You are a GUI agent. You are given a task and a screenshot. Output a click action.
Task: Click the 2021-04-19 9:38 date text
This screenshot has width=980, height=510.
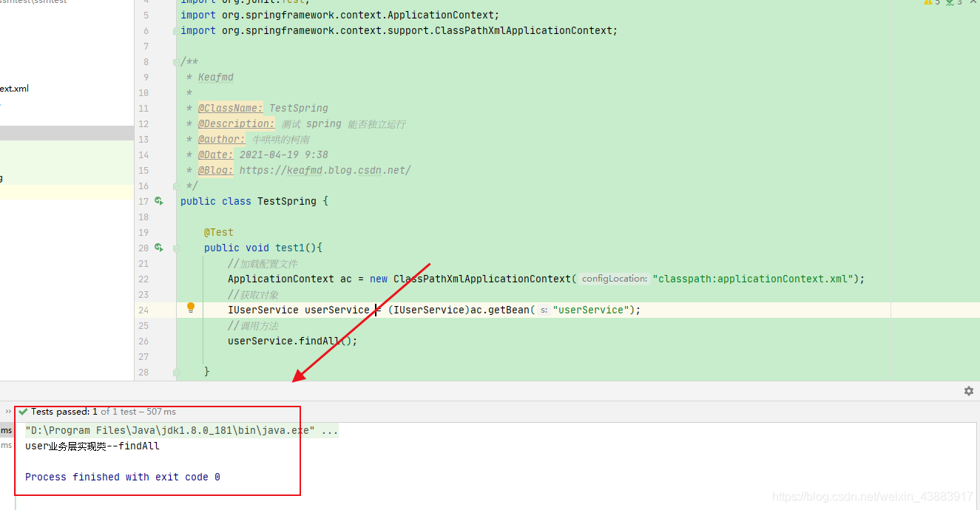point(284,154)
